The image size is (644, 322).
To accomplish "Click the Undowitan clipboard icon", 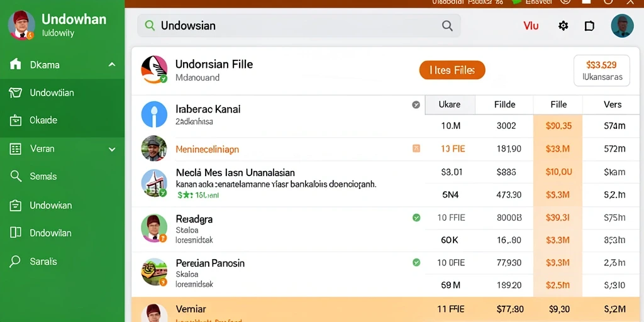I will pos(15,205).
